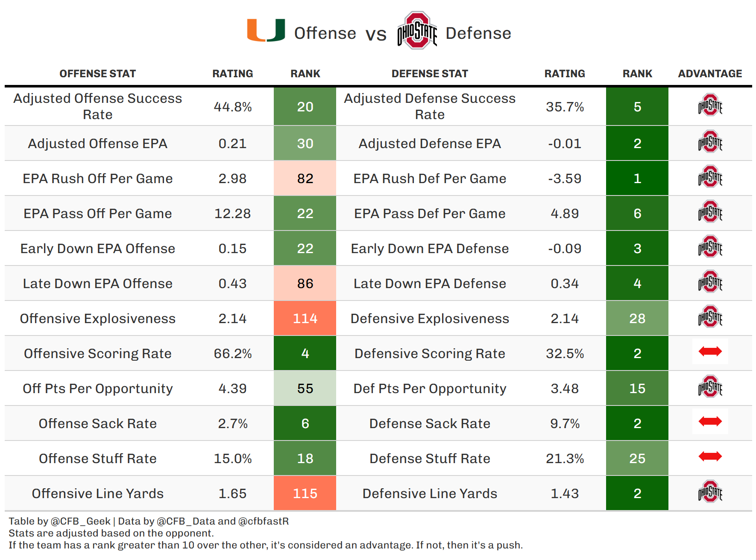Image resolution: width=756 pixels, height=560 pixels.
Task: Click the pale pink 82 rank cell
Action: (305, 178)
